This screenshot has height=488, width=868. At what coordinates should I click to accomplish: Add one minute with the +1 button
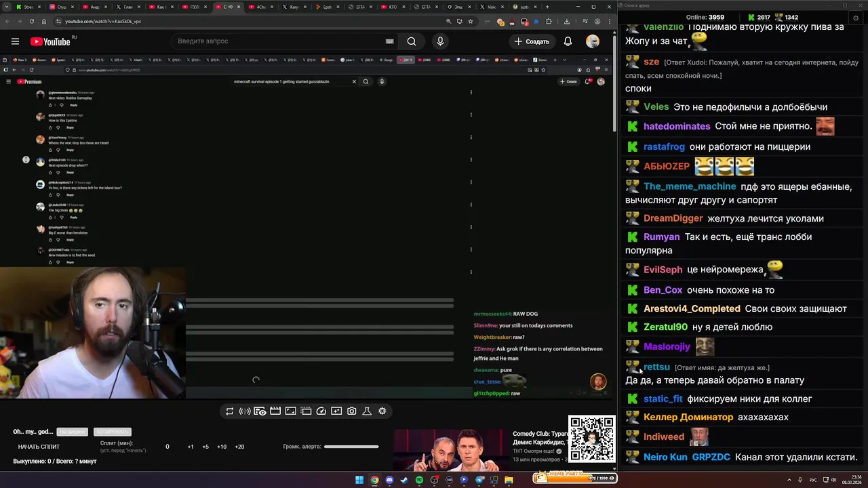(191, 447)
